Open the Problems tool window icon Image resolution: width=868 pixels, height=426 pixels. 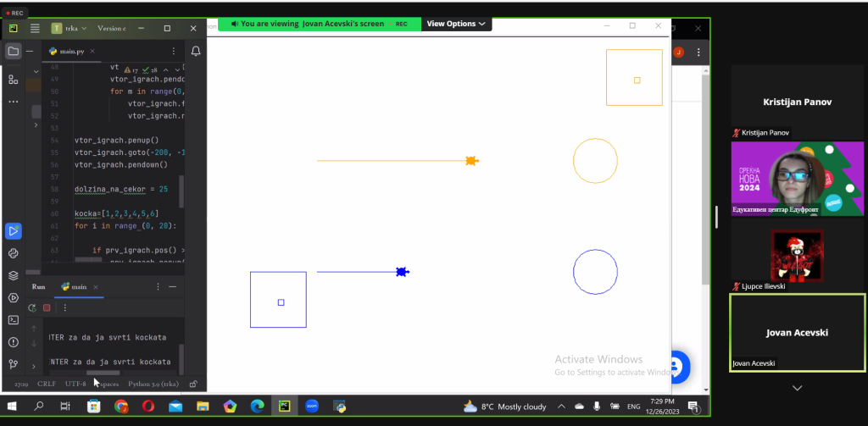(13, 342)
